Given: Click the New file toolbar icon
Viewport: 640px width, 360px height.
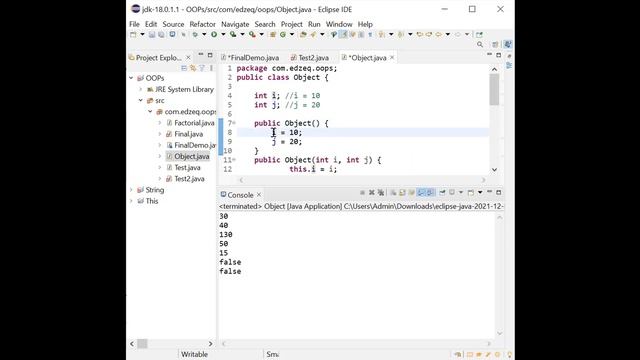Looking at the screenshot, I should [133, 35].
